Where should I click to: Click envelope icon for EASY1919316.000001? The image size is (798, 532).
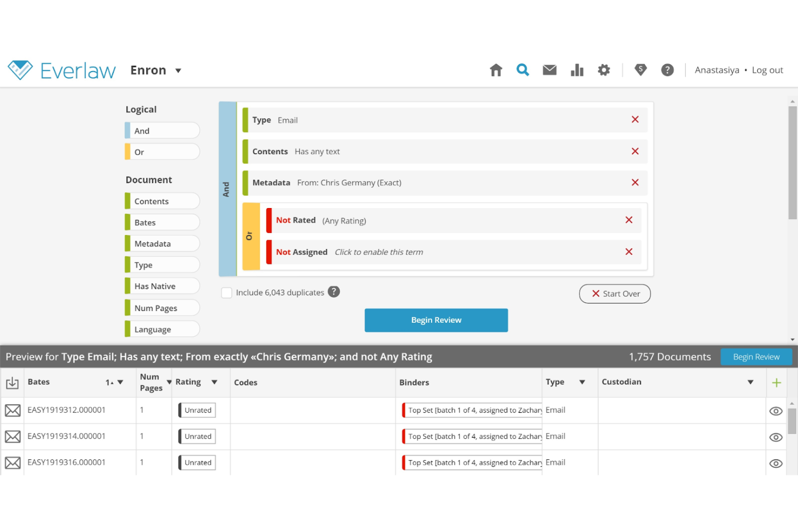click(x=13, y=463)
